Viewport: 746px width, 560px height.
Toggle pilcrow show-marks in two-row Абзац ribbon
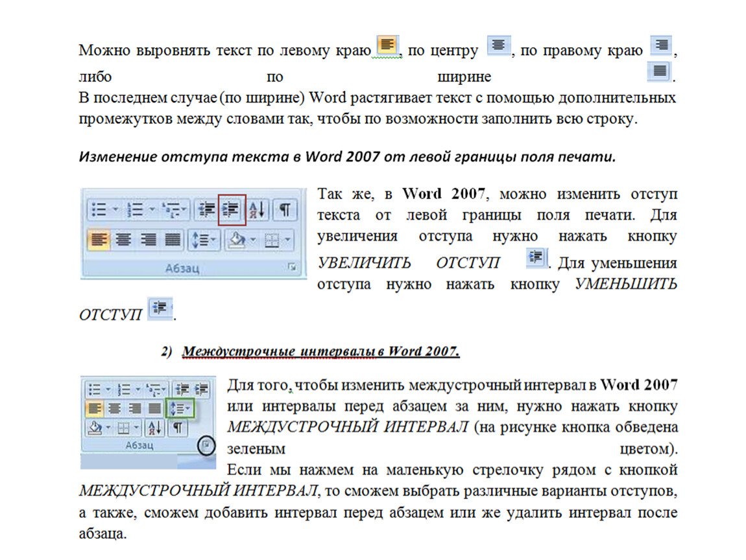[285, 209]
